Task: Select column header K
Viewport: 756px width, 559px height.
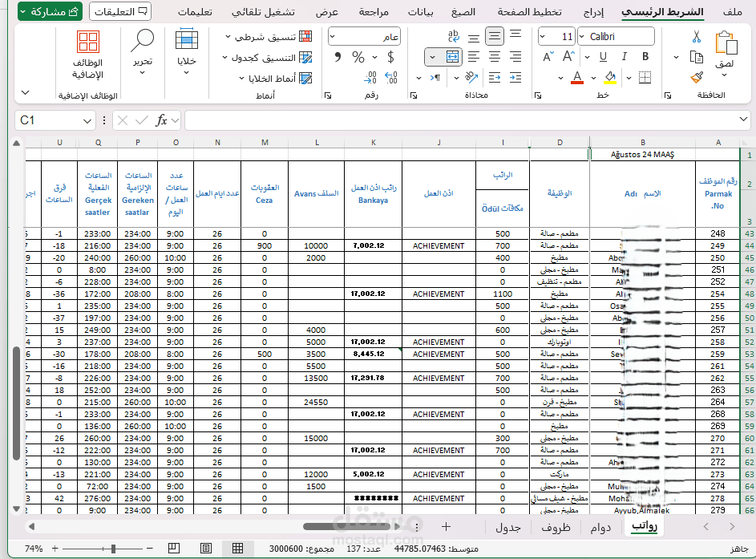Action: pyautogui.click(x=373, y=142)
